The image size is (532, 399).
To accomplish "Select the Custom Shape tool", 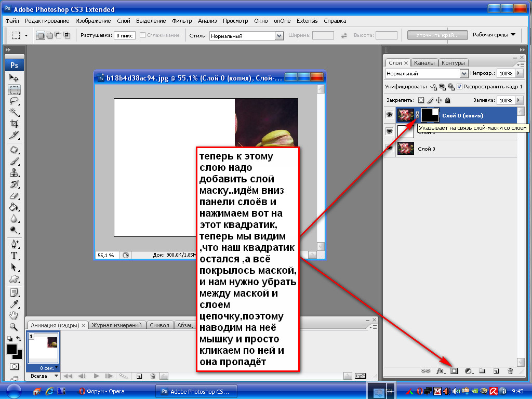I will click(14, 279).
